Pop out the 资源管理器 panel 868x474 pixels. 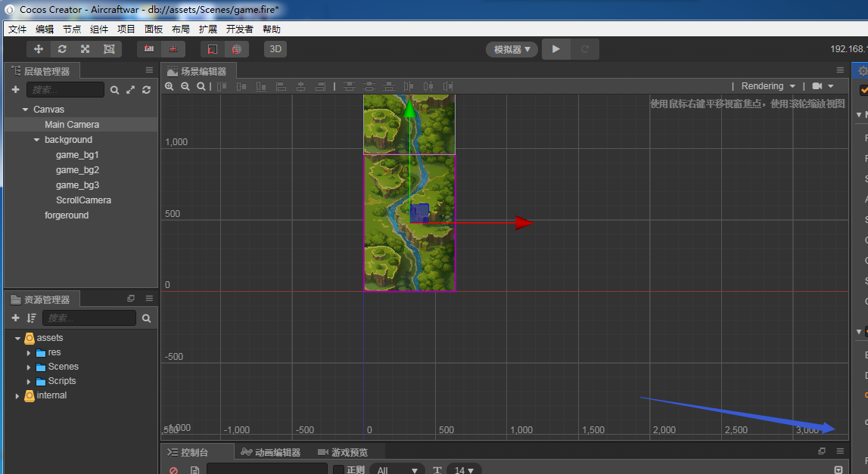(131, 299)
